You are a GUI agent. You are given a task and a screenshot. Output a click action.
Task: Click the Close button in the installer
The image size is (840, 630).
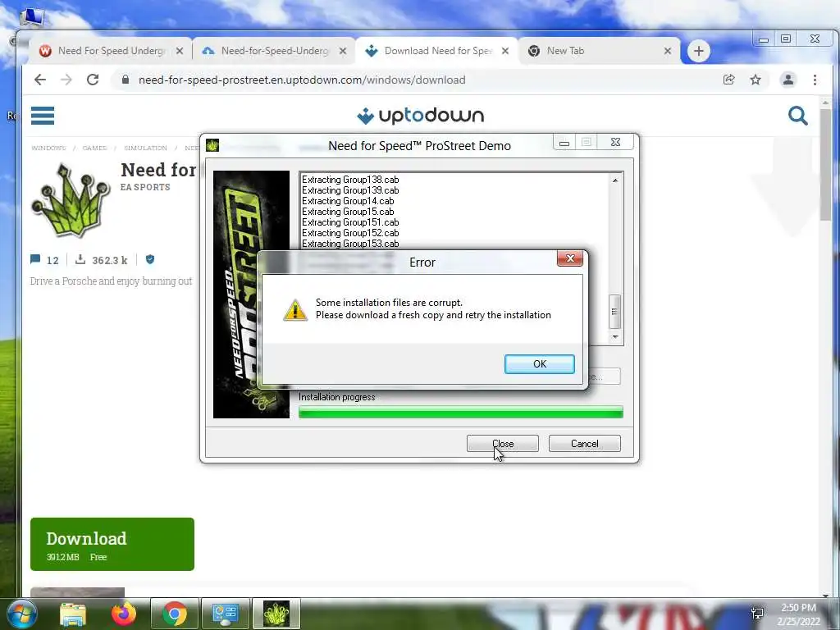click(503, 444)
